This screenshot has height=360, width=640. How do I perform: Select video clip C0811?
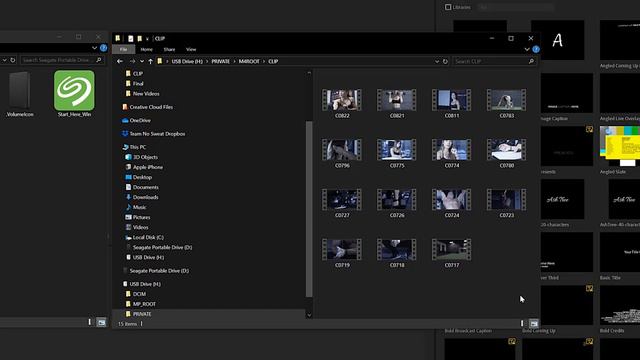pos(451,104)
